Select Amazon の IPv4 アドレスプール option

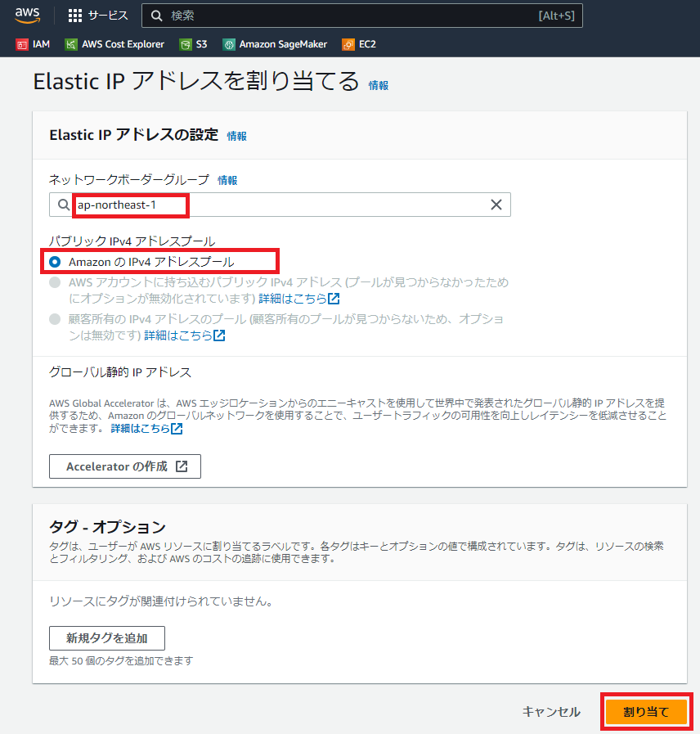pos(53,262)
